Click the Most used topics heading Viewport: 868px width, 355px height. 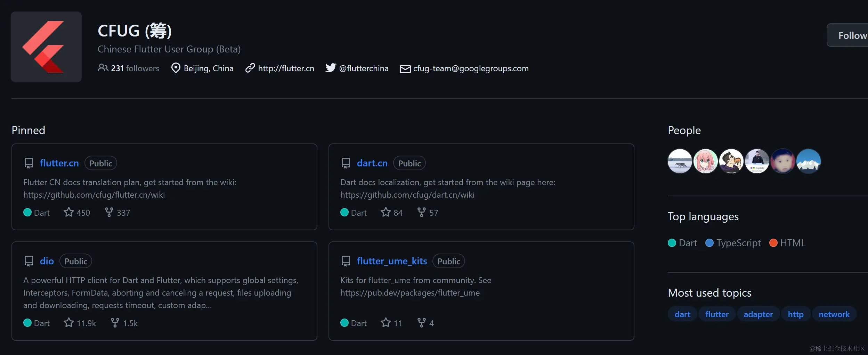pos(709,293)
